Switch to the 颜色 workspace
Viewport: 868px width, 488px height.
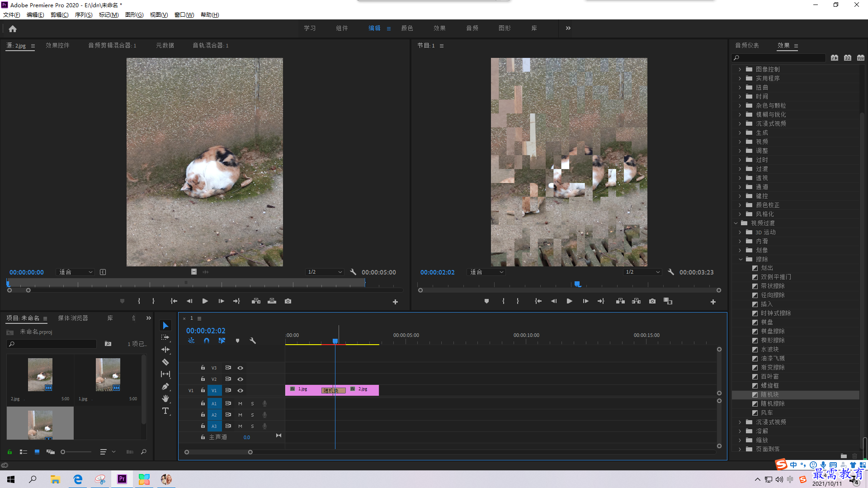[407, 28]
